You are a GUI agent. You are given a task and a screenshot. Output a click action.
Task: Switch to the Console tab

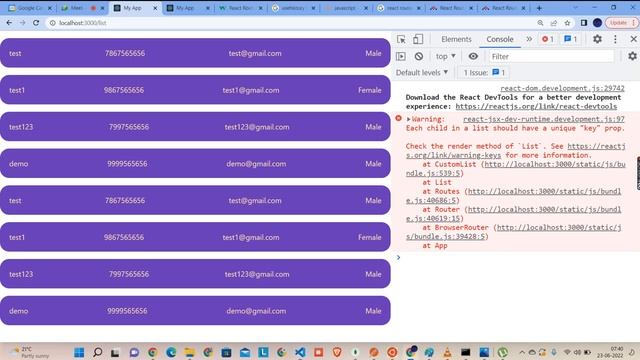click(500, 39)
